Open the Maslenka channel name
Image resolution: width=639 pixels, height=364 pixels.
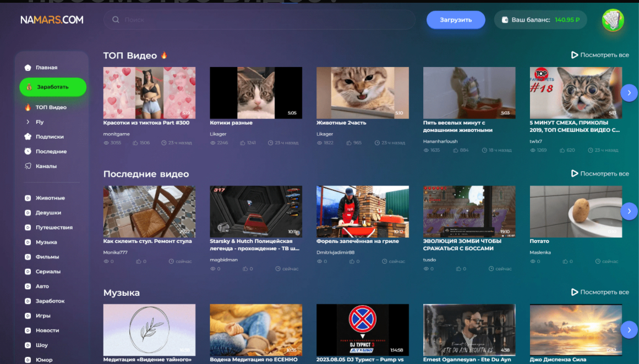[x=540, y=252]
